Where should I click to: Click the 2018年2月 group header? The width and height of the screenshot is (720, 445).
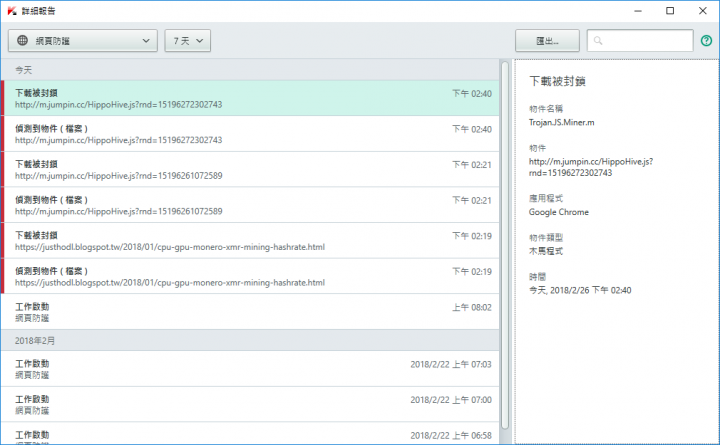pos(250,340)
